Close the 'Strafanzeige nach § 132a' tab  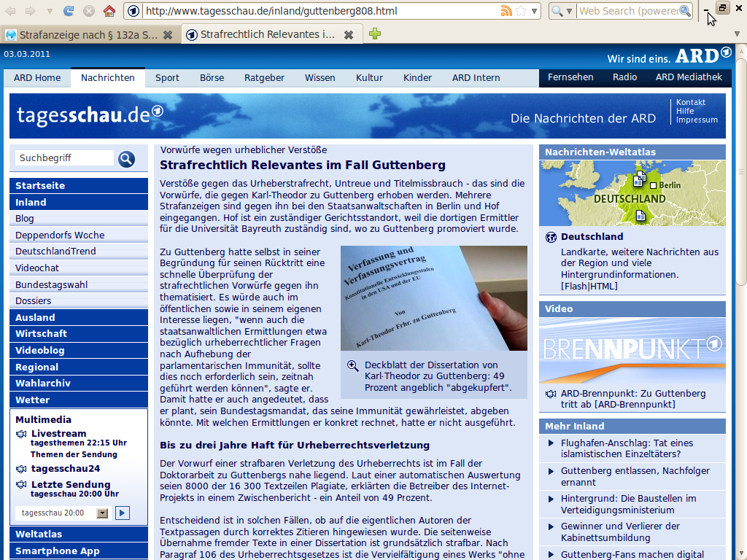pyautogui.click(x=168, y=35)
